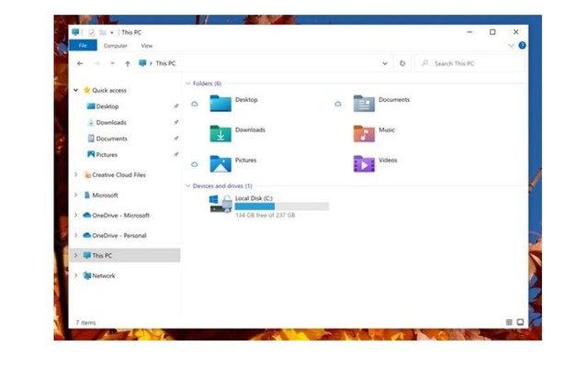The image size is (588, 390).
Task: Click the cloud status icon beside Pictures folder
Action: coord(194,164)
